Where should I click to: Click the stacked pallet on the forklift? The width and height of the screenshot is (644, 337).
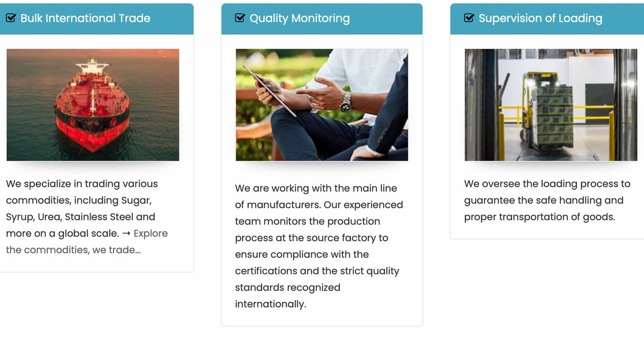tap(555, 116)
